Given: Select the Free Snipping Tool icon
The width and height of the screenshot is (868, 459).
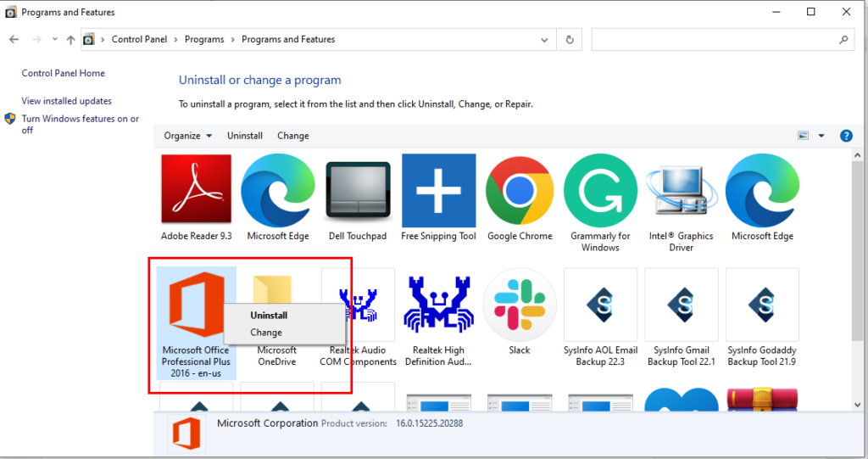Looking at the screenshot, I should click(438, 191).
